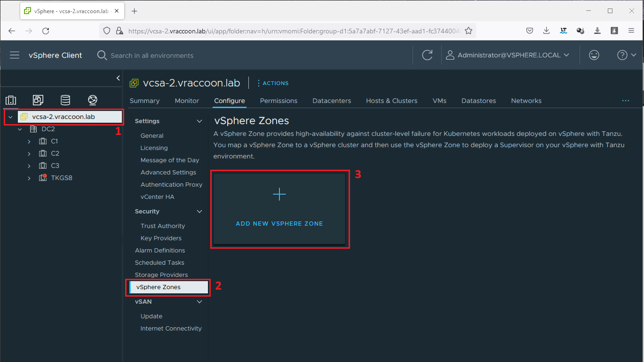Viewport: 644px width, 362px height.
Task: Switch to Networking inventory view
Action: tap(93, 100)
